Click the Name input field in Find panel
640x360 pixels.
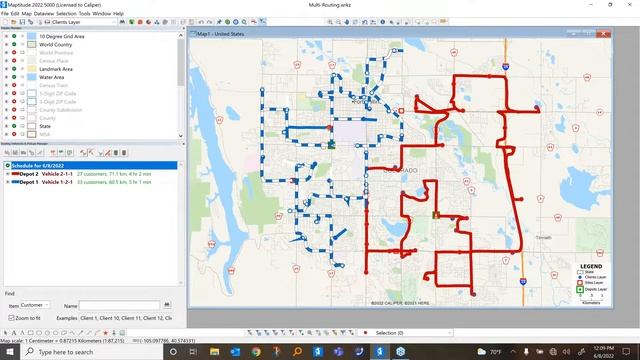point(120,305)
